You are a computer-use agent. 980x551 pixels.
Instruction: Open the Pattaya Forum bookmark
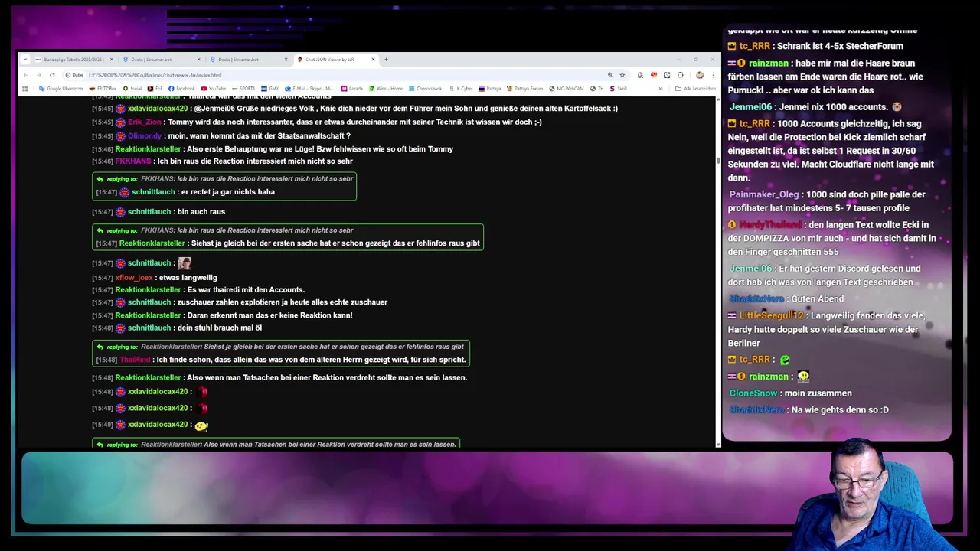(x=525, y=88)
